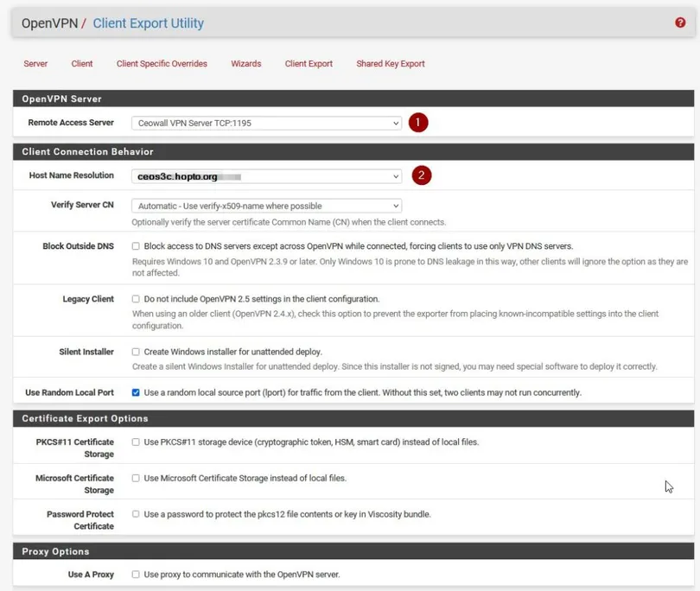Click the red step 2 marker badge
The image size is (700, 591).
click(420, 175)
